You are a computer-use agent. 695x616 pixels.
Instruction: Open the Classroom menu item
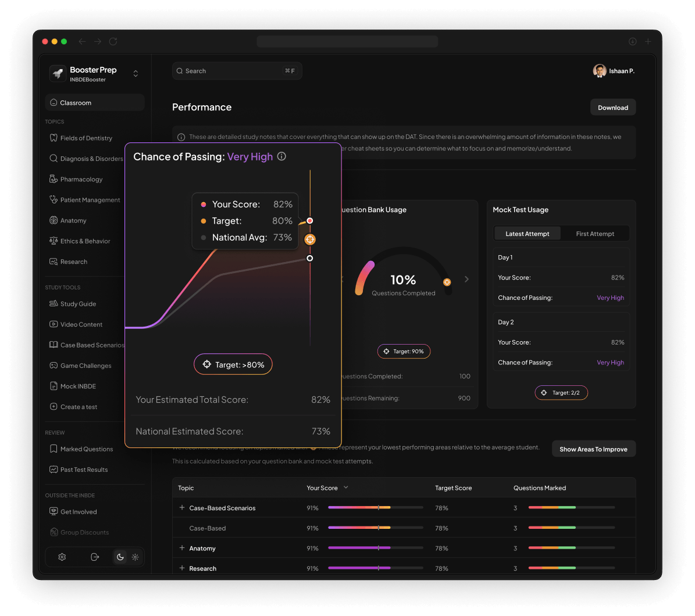pyautogui.click(x=95, y=102)
